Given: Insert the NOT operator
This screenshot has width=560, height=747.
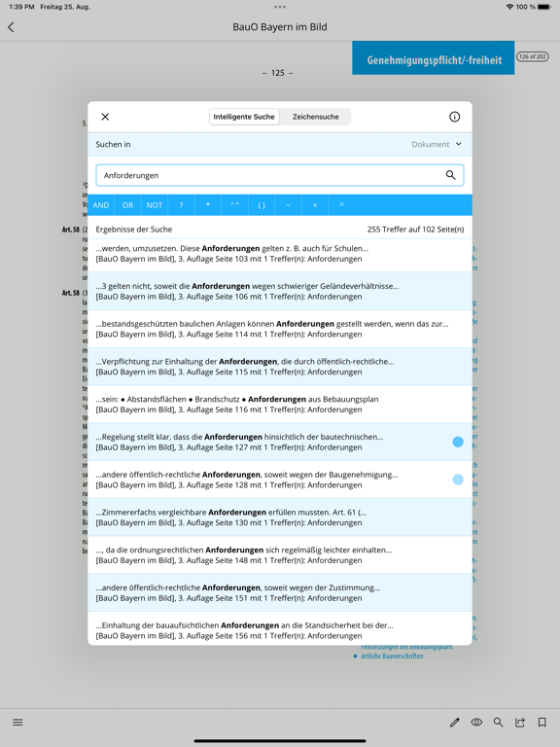Looking at the screenshot, I should click(x=155, y=205).
